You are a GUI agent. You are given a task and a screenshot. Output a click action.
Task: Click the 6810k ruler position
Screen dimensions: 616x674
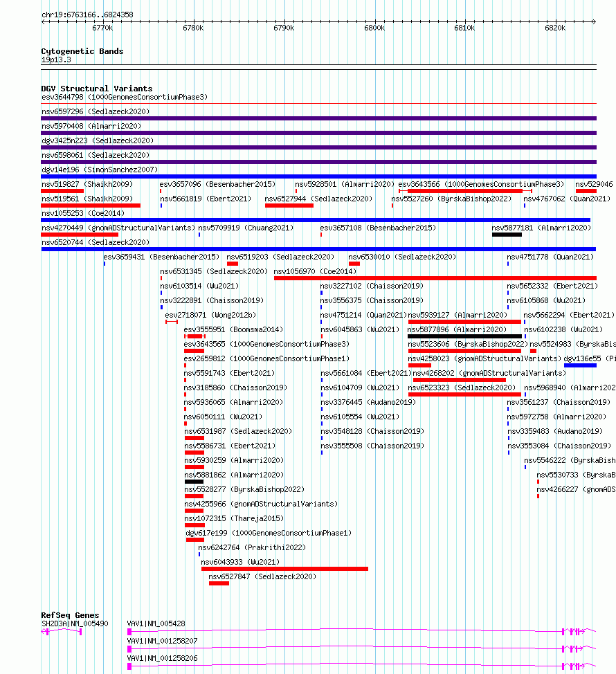[464, 28]
